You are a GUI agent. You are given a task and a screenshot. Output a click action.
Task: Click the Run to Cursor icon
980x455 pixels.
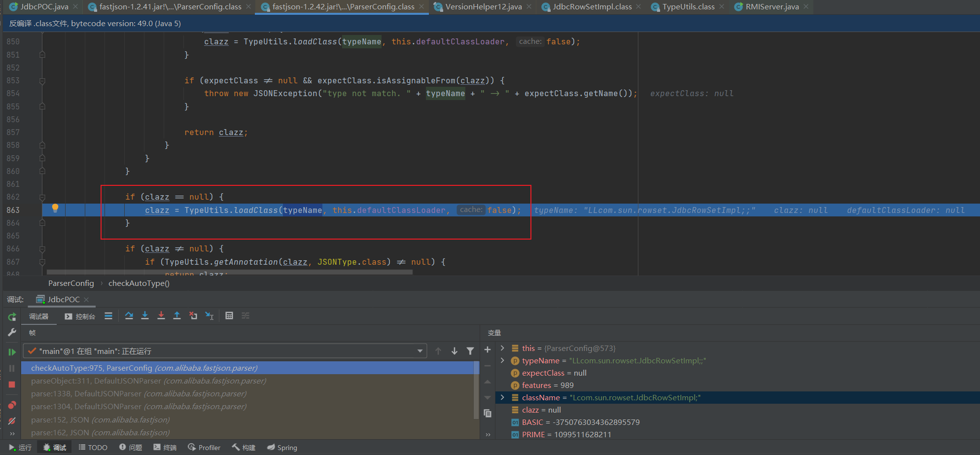point(210,316)
